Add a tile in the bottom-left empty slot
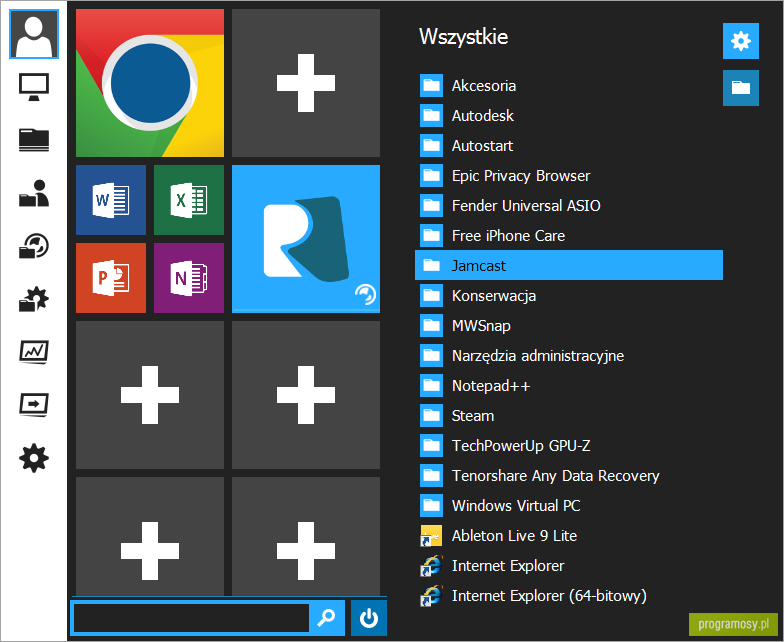 (150, 536)
